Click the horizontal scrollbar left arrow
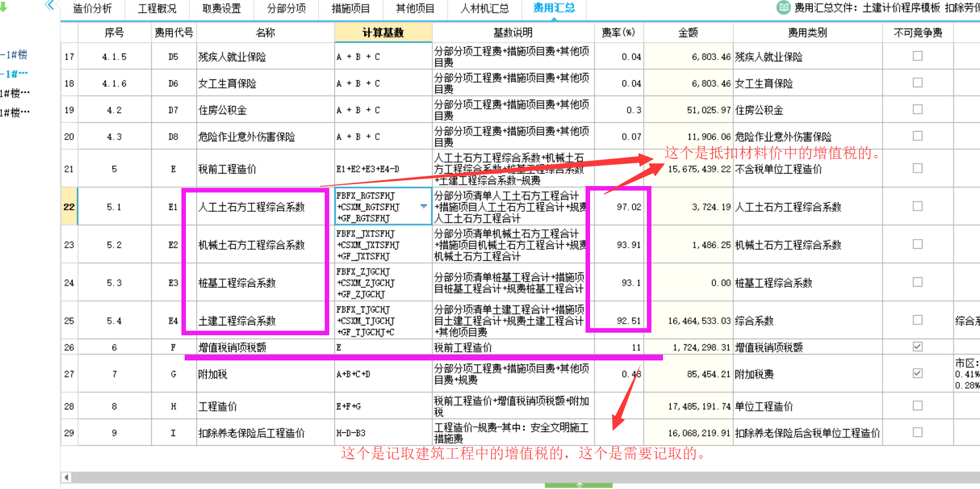The height and width of the screenshot is (489, 980). (x=66, y=477)
